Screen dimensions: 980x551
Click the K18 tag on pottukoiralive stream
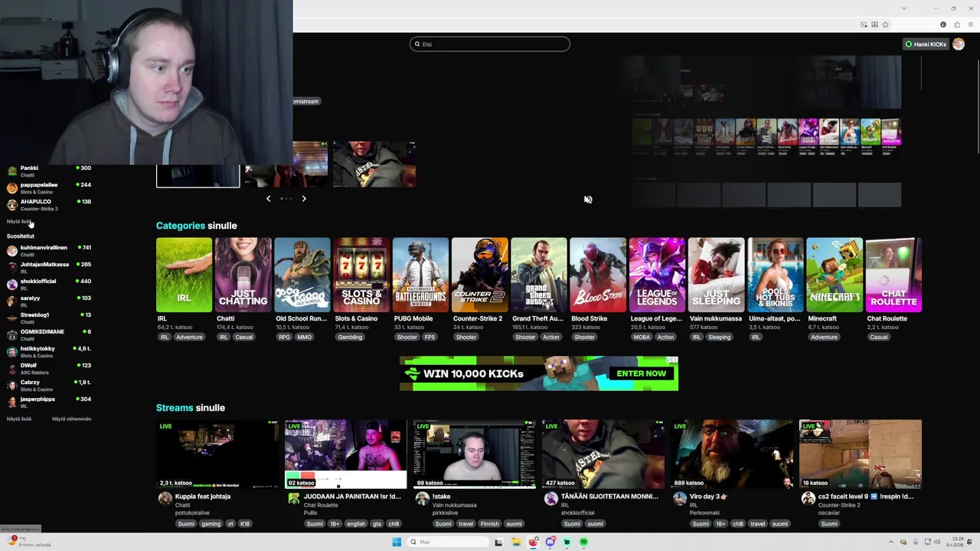245,524
